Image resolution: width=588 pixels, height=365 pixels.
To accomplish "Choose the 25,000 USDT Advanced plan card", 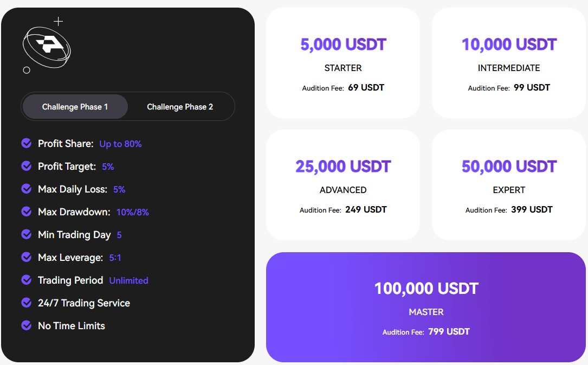I will click(343, 185).
